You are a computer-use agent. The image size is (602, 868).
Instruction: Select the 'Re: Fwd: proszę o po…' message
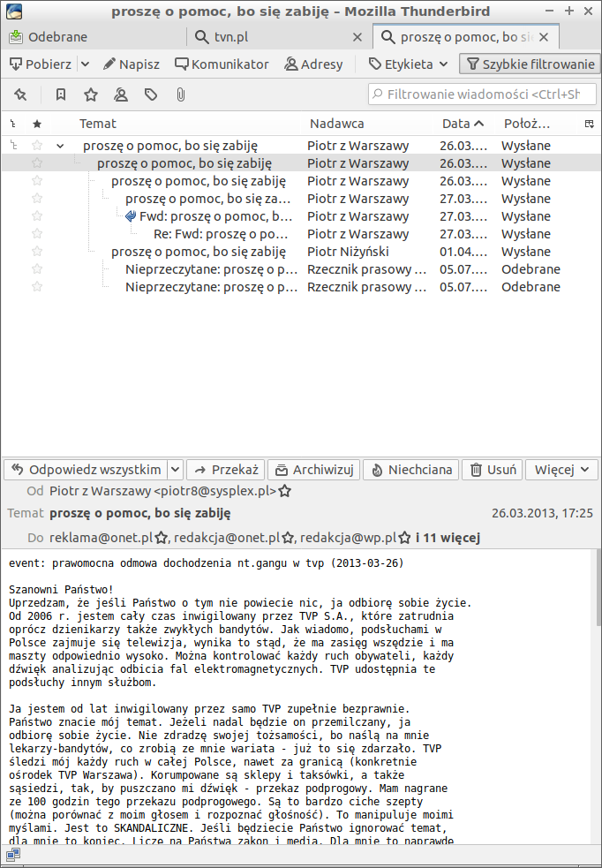(x=301, y=234)
